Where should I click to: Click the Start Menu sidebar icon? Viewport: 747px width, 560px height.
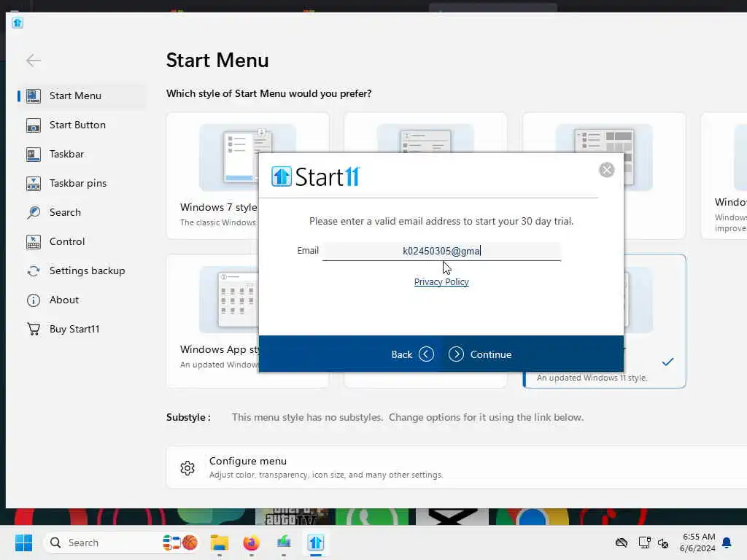tap(34, 96)
